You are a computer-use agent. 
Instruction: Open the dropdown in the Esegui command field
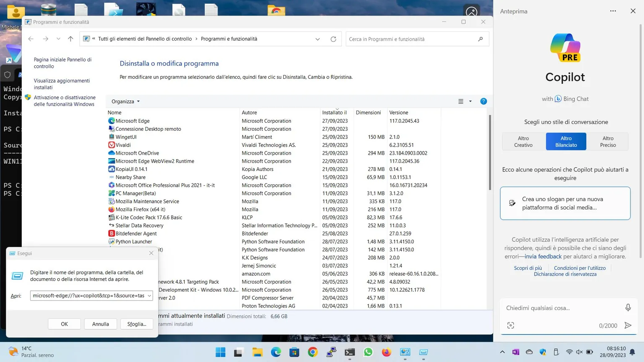click(149, 295)
